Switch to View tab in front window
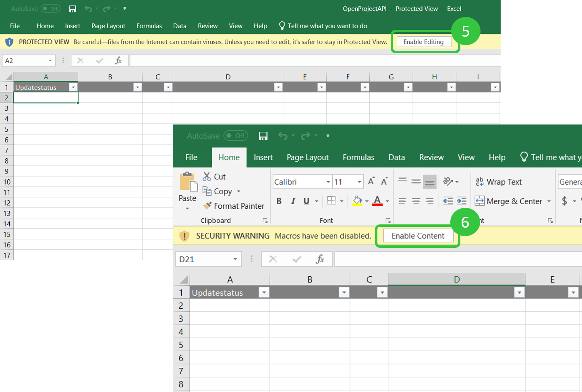Viewport: 582px width, 392px height. point(466,158)
